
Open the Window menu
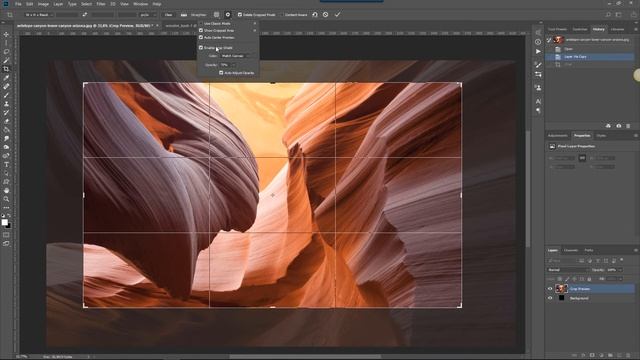140,4
